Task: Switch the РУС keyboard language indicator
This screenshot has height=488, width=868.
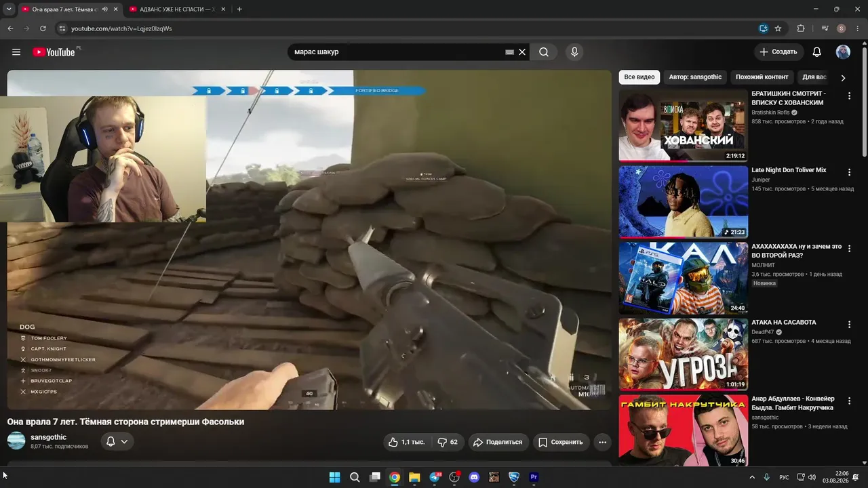Action: coord(784,477)
